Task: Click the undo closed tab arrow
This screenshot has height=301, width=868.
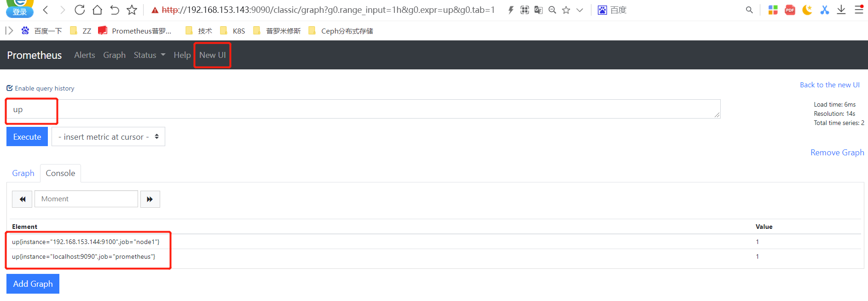Action: point(115,10)
